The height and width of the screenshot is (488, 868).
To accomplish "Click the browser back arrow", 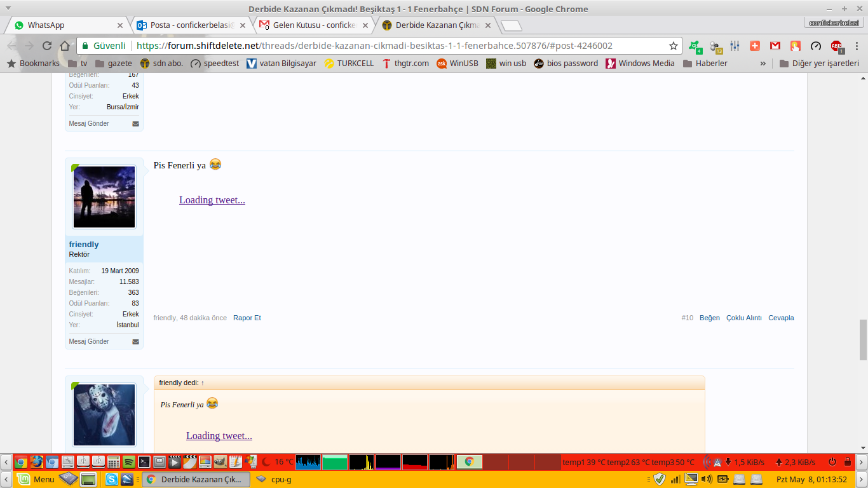I will pyautogui.click(x=11, y=46).
